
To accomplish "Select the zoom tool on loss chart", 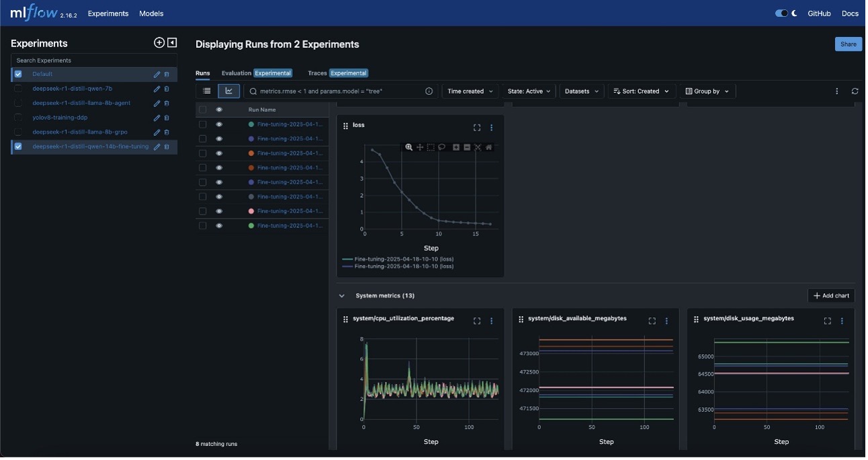I will pos(408,147).
